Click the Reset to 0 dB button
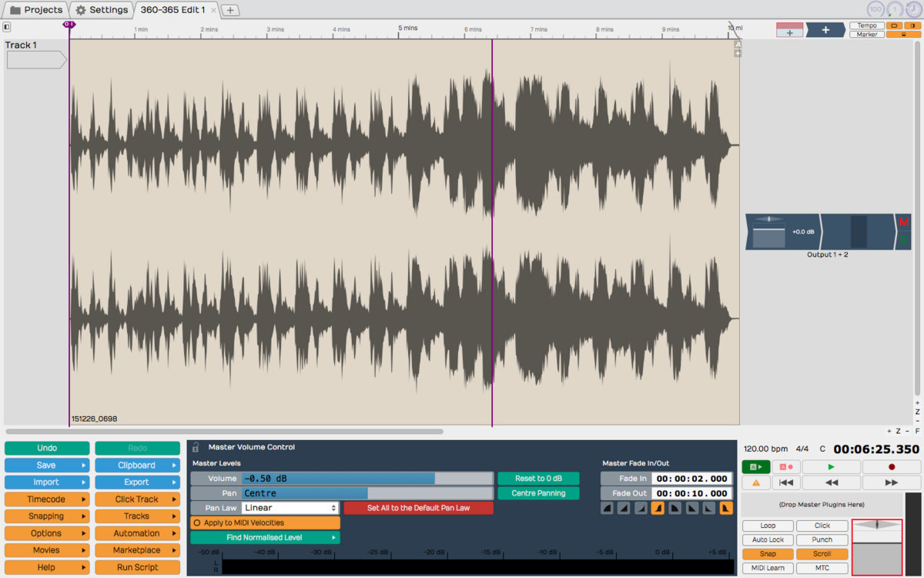924x578 pixels. [538, 479]
